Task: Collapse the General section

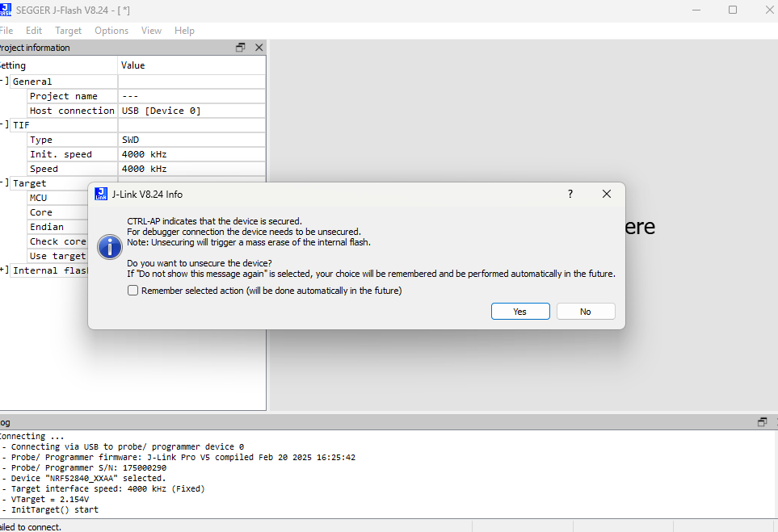Action: click(4, 81)
